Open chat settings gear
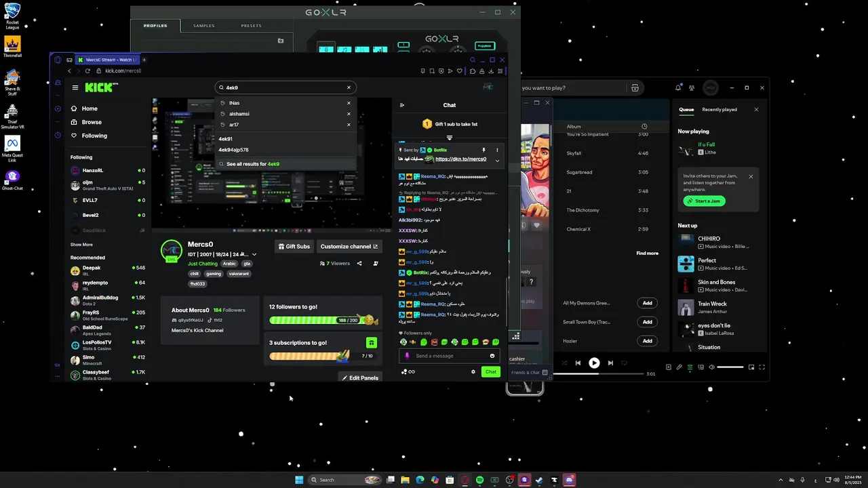This screenshot has height=488, width=868. [473, 371]
